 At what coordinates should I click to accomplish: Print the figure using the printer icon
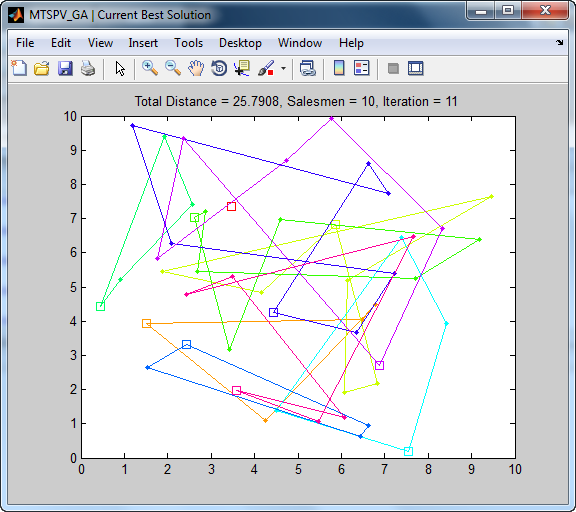tap(88, 68)
